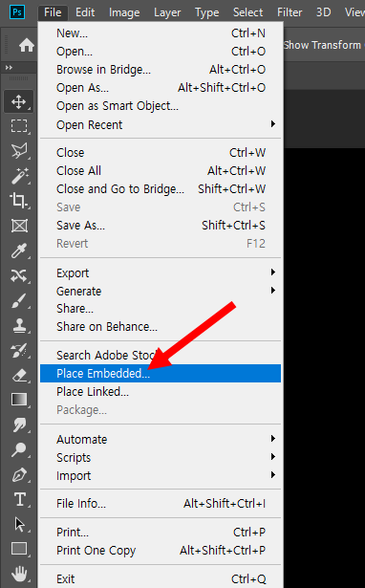
Task: Select the Dodge tool
Action: [x=19, y=449]
